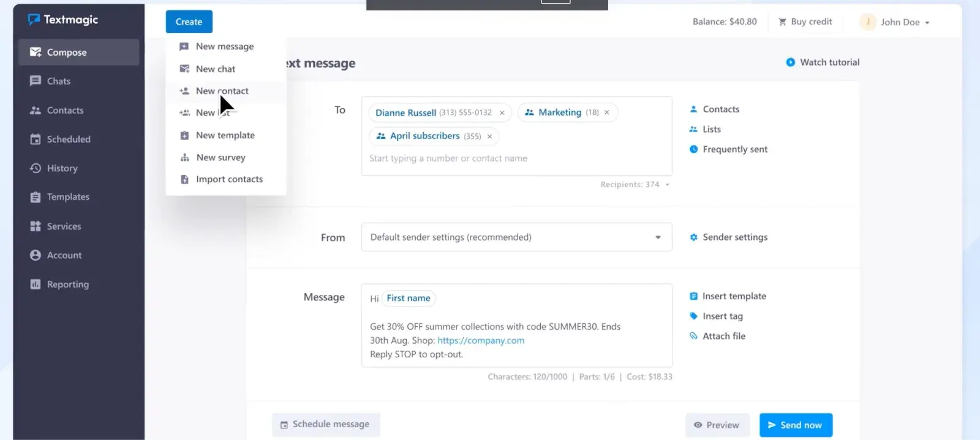Click the Insert template document icon

tap(693, 296)
